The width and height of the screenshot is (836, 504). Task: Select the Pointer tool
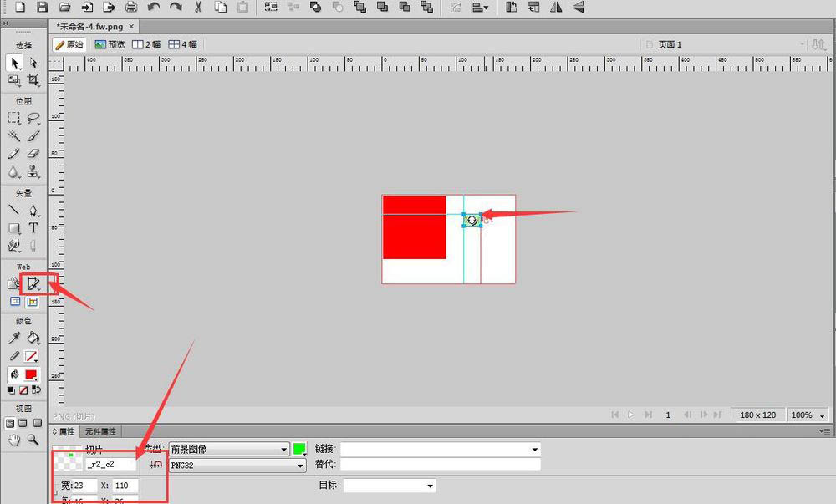pyautogui.click(x=14, y=63)
